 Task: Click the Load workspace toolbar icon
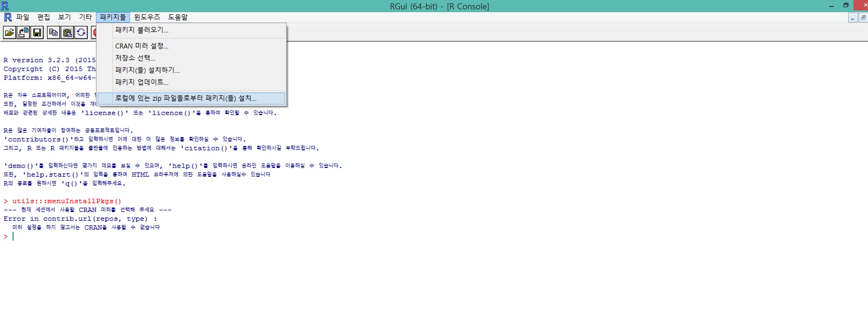(x=23, y=32)
